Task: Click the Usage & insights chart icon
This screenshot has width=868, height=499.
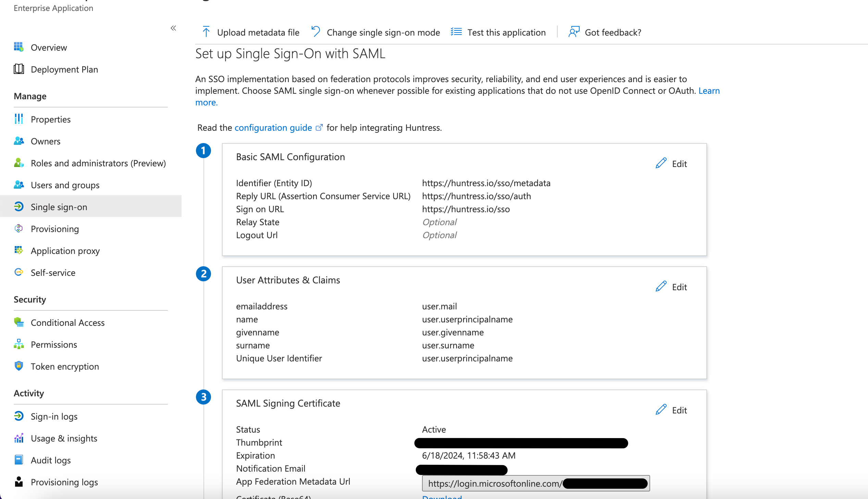Action: coord(19,438)
